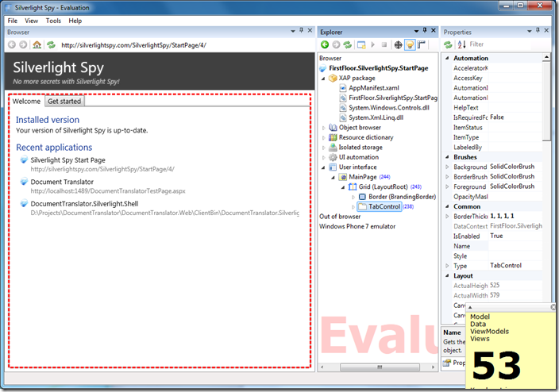Select Out of browser in Explorer
The height and width of the screenshot is (392, 559).
(x=340, y=217)
